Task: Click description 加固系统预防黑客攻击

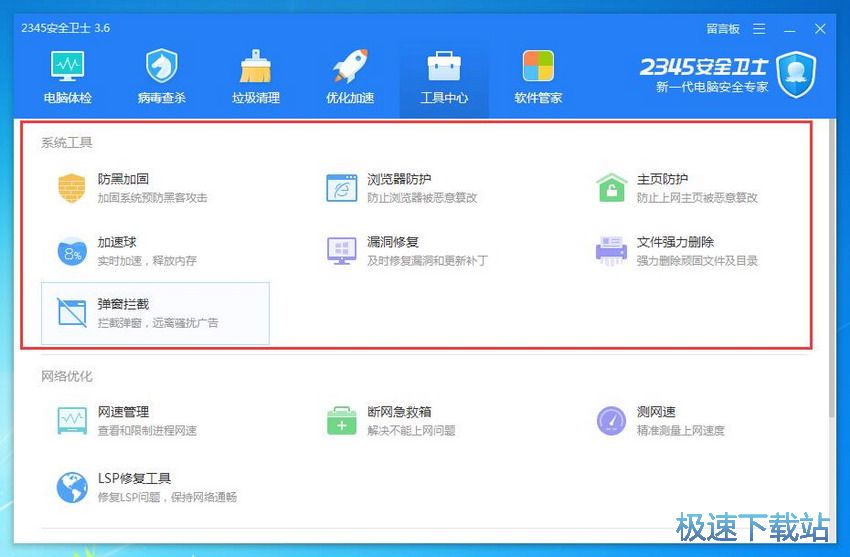Action: point(152,198)
